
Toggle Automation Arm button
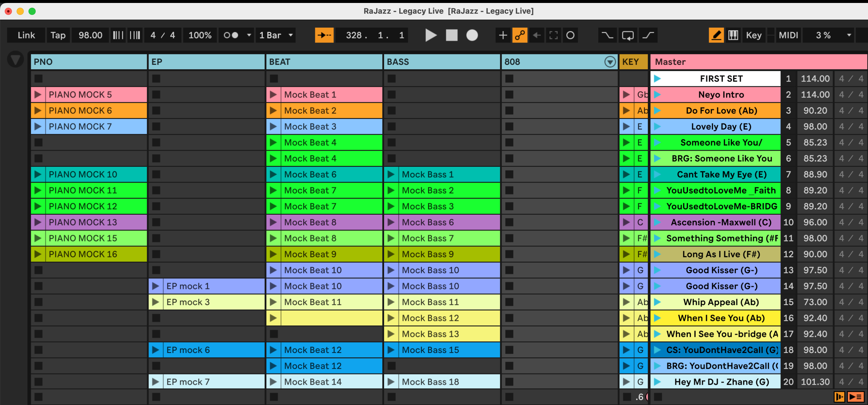point(520,35)
